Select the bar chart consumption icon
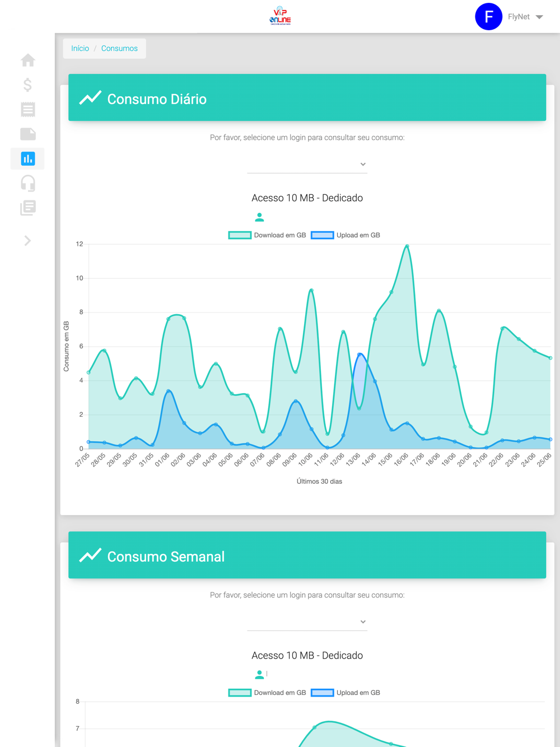Screen dimensions: 560x747 point(28,158)
